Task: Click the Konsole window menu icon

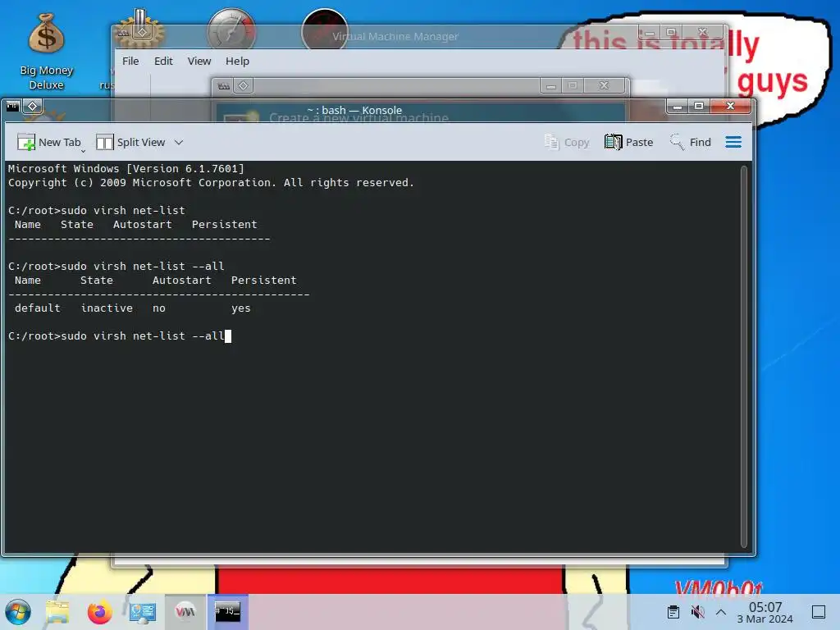Action: [x=13, y=106]
